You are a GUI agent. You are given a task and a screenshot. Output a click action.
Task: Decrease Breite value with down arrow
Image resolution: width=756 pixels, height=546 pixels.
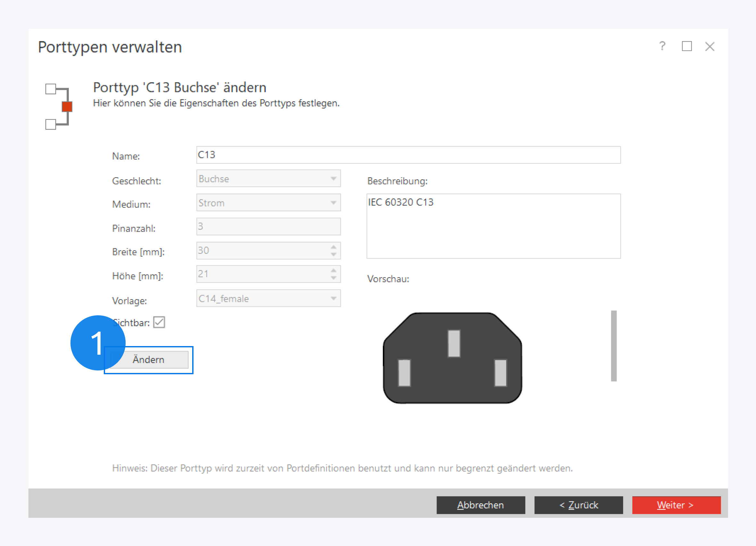(x=333, y=254)
